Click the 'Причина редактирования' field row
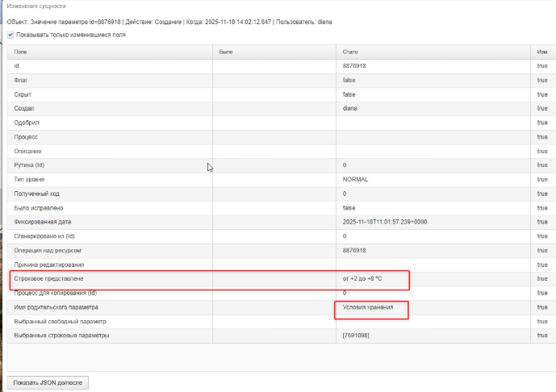Screen dimensions: 556x392 coord(282,265)
